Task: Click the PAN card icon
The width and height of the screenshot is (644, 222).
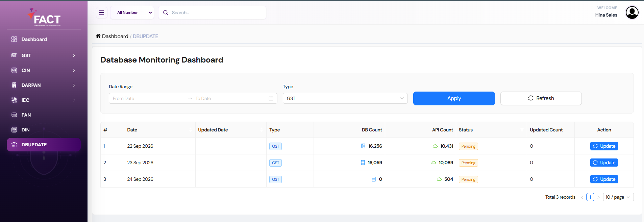Action: [14, 115]
